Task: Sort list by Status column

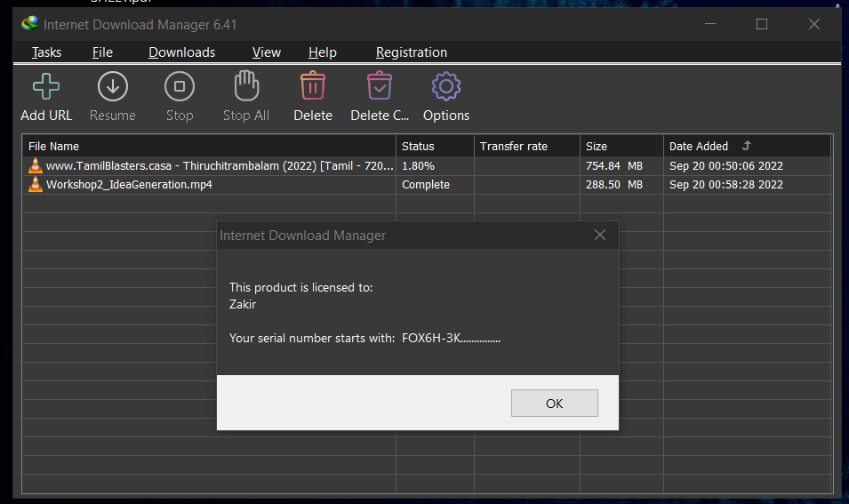Action: pos(436,146)
